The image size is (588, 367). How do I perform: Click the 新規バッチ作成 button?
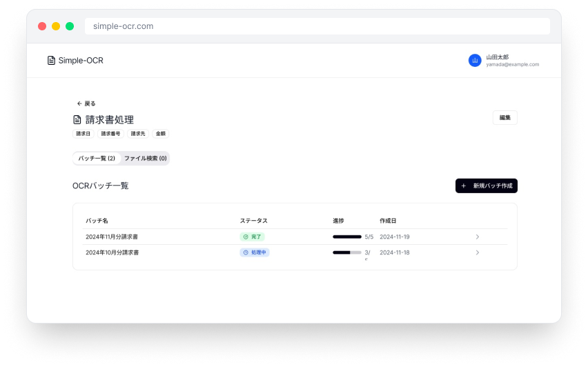pyautogui.click(x=487, y=186)
